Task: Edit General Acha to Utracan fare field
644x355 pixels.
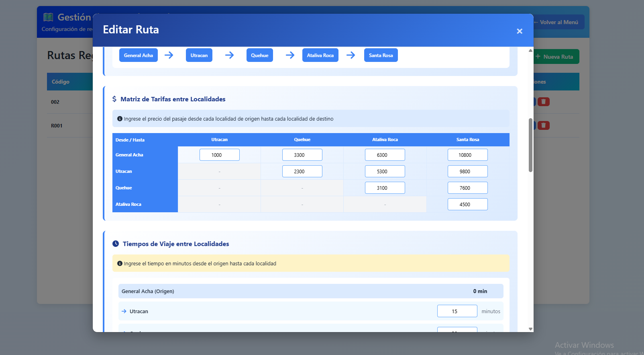Action: point(219,155)
